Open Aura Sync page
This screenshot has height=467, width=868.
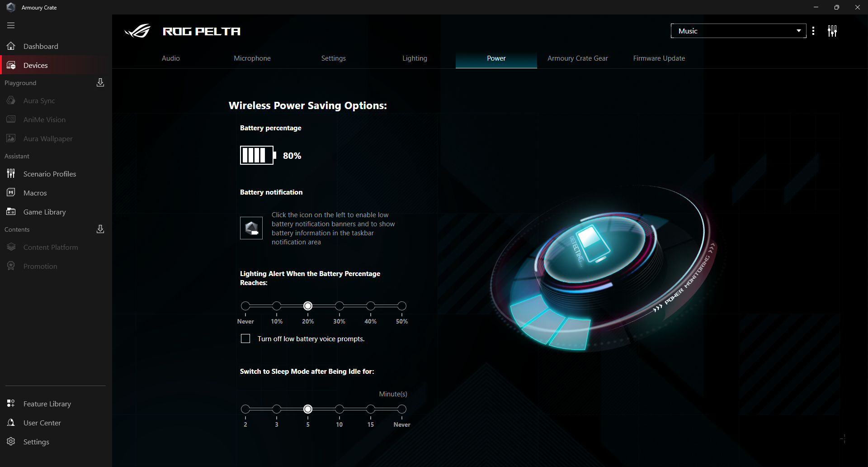tap(56, 100)
